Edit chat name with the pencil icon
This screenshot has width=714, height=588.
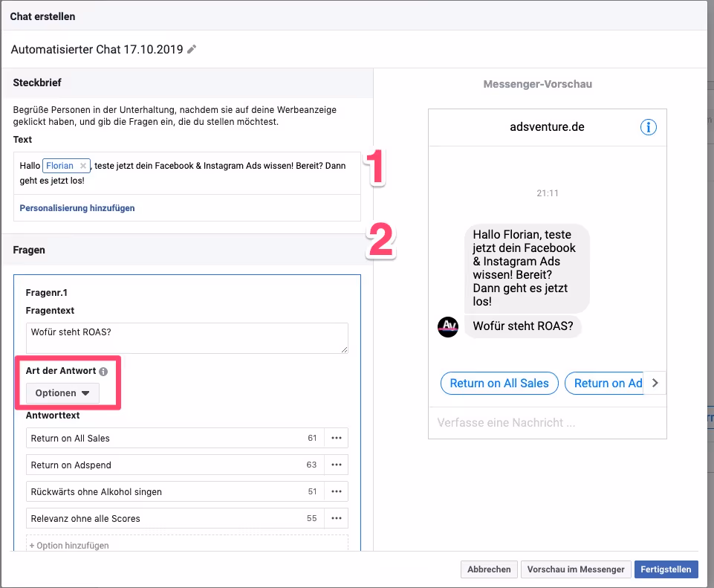point(192,49)
